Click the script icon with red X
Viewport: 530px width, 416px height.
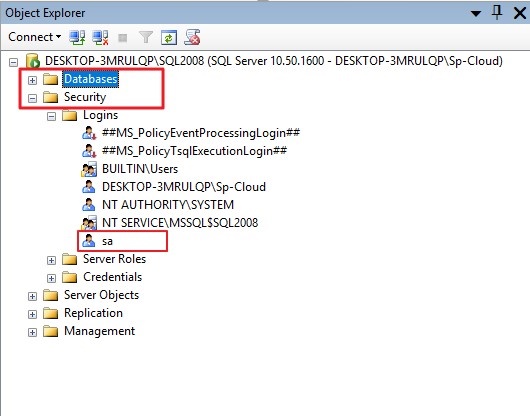coord(192,37)
